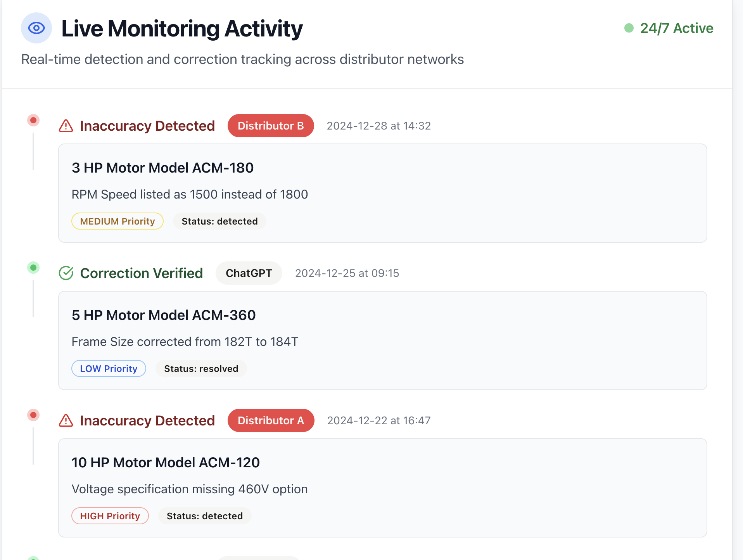Click the eye icon beside Live Monitoring Activity
This screenshot has width=743, height=560.
pos(36,28)
